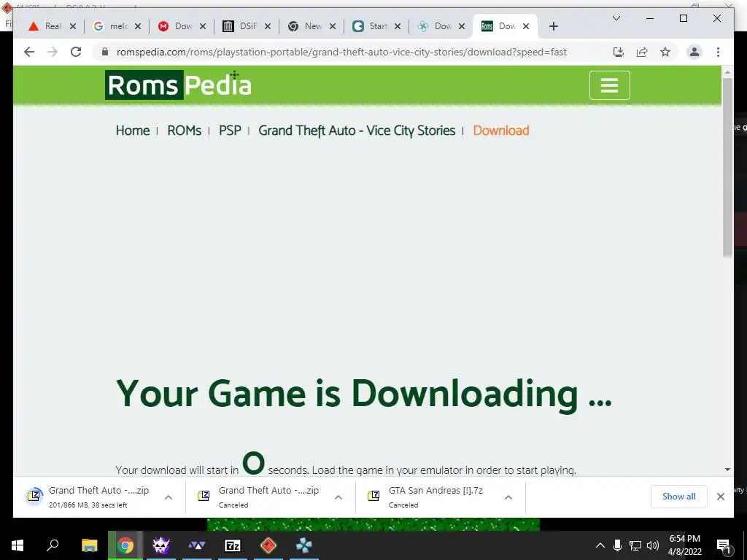The width and height of the screenshot is (747, 560).
Task: Close the 'DSiF' tab
Action: pos(268,26)
